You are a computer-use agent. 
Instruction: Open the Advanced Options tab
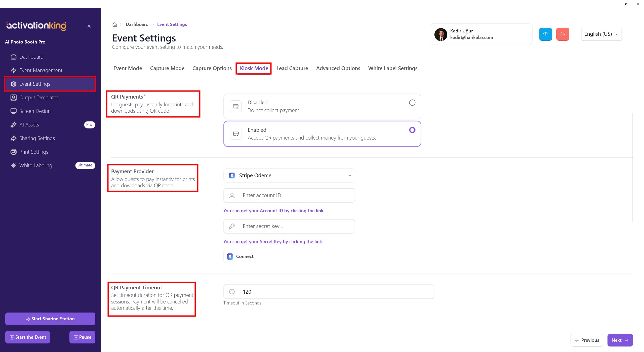pyautogui.click(x=338, y=68)
